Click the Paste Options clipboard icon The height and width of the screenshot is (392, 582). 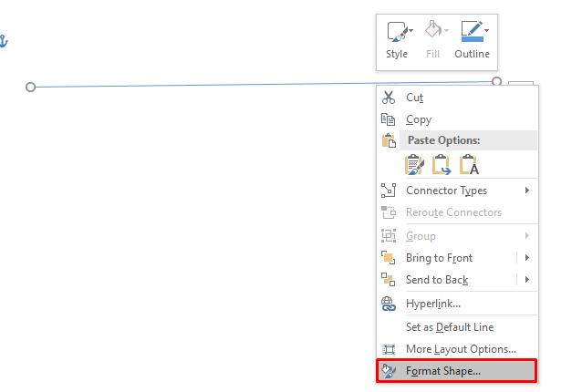point(389,141)
